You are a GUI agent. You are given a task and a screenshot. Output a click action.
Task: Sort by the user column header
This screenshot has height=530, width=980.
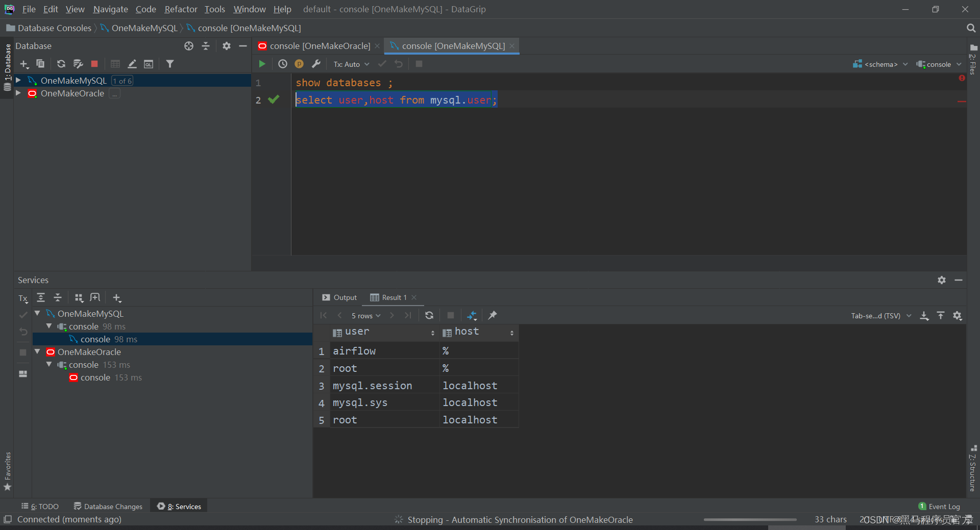pos(384,332)
